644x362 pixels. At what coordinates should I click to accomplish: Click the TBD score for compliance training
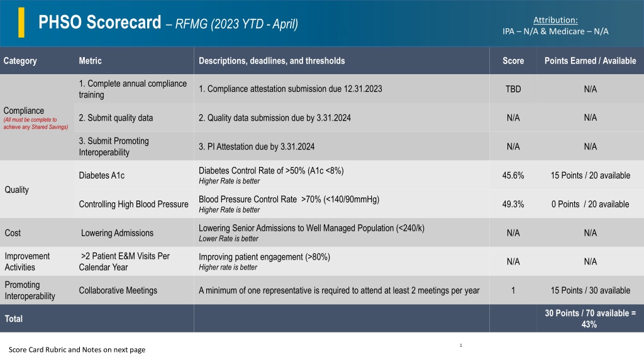513,89
